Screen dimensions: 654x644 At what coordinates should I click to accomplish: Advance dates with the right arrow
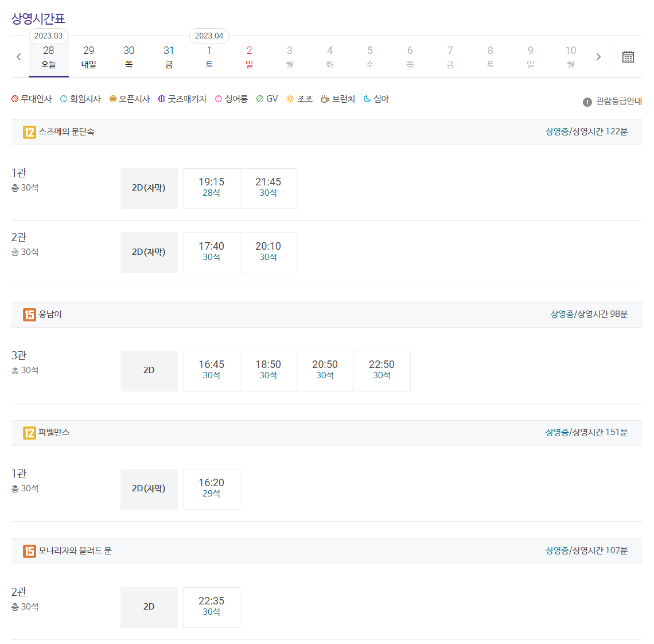tap(598, 57)
